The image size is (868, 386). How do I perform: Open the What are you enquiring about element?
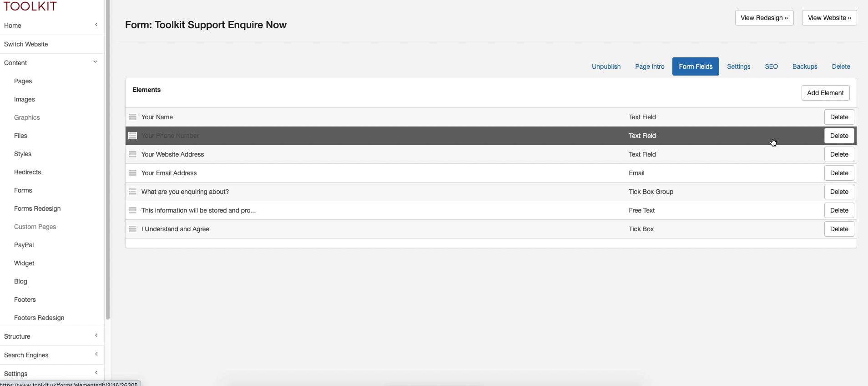185,192
